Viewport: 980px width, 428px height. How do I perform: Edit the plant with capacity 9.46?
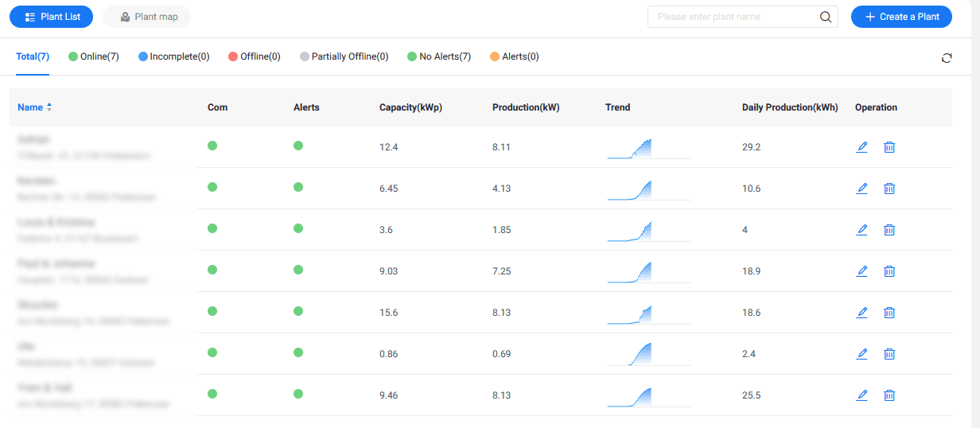[x=861, y=395]
